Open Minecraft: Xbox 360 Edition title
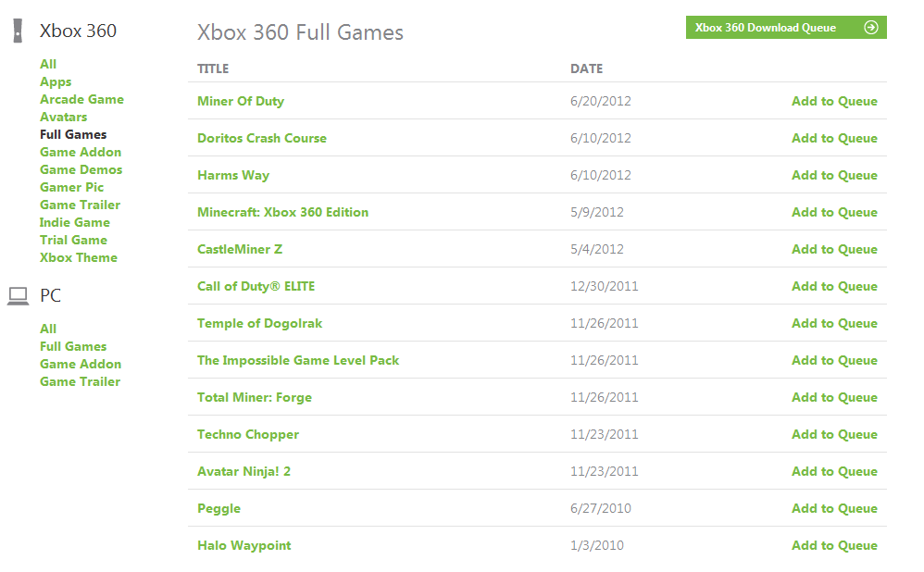924x572 pixels. (282, 212)
